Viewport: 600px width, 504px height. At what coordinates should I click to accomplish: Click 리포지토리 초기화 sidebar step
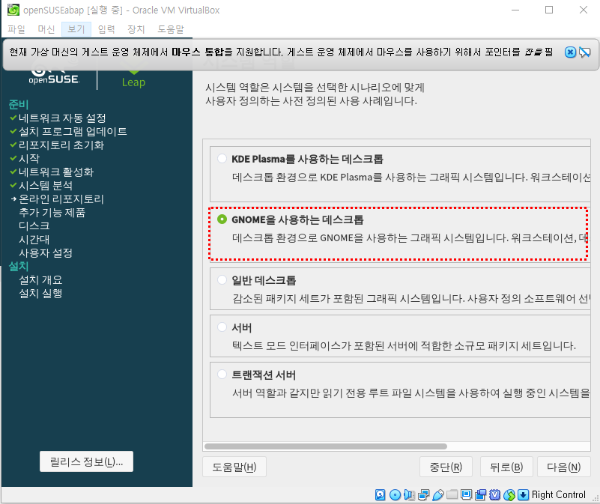(x=61, y=145)
